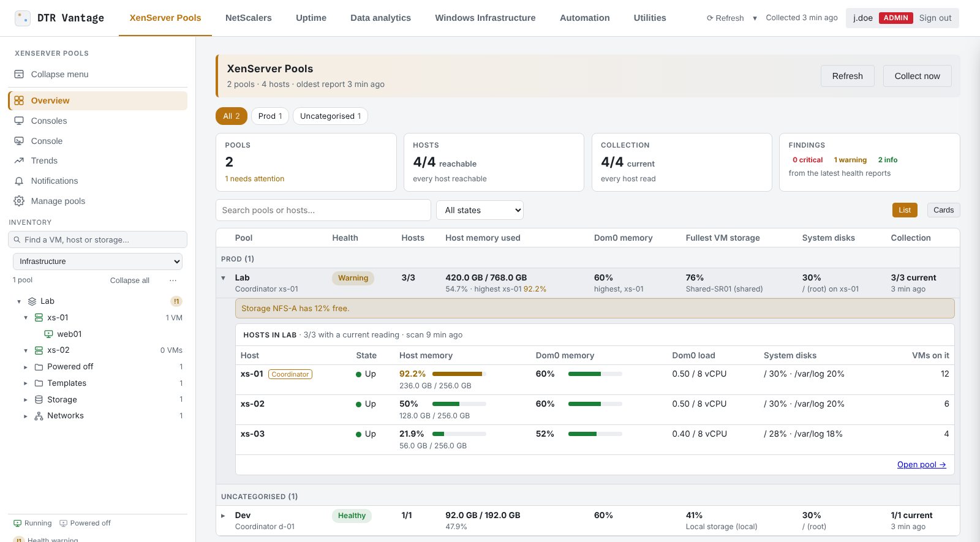Click the xs-01 host server icon in tree

click(x=39, y=318)
